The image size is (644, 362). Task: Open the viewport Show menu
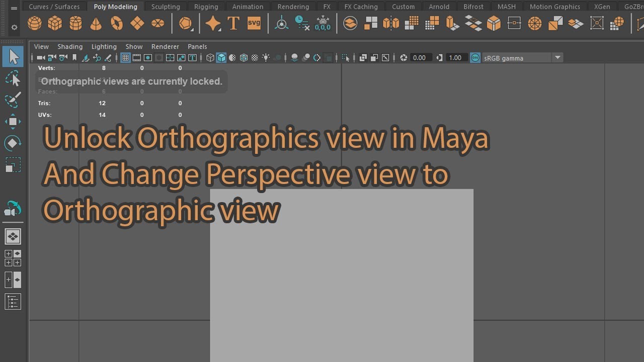pos(134,46)
